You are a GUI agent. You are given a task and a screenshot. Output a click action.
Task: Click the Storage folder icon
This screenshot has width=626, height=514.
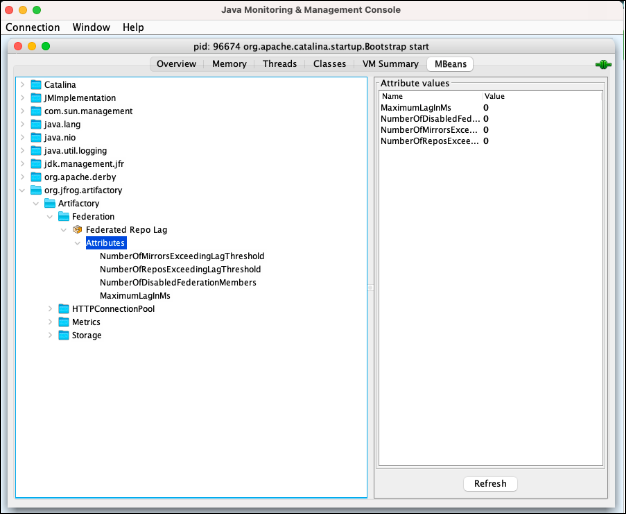click(x=63, y=335)
